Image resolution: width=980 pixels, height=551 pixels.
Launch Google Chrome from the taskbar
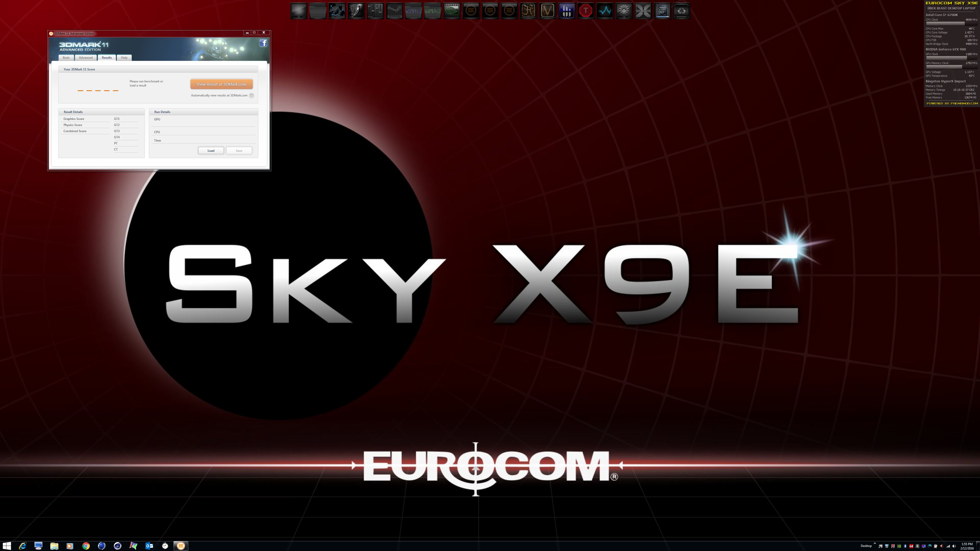click(x=86, y=546)
